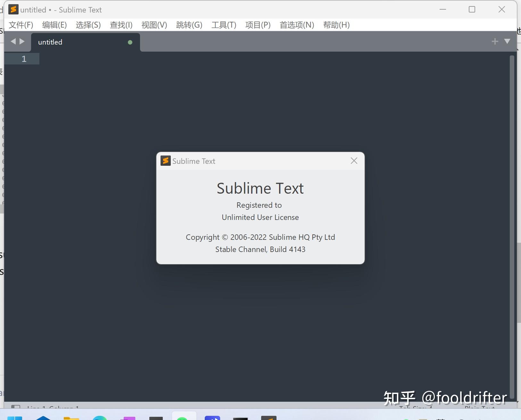
Task: Open the tab list dropdown arrow
Action: (x=507, y=41)
